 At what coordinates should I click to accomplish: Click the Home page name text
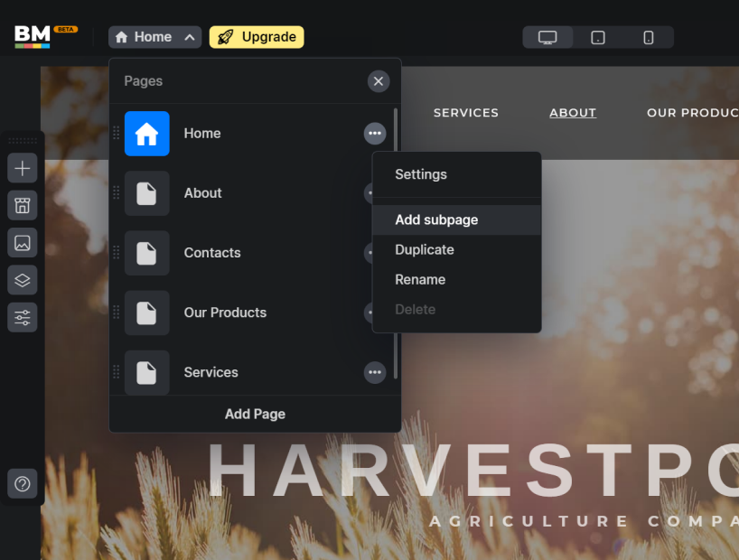[202, 134]
